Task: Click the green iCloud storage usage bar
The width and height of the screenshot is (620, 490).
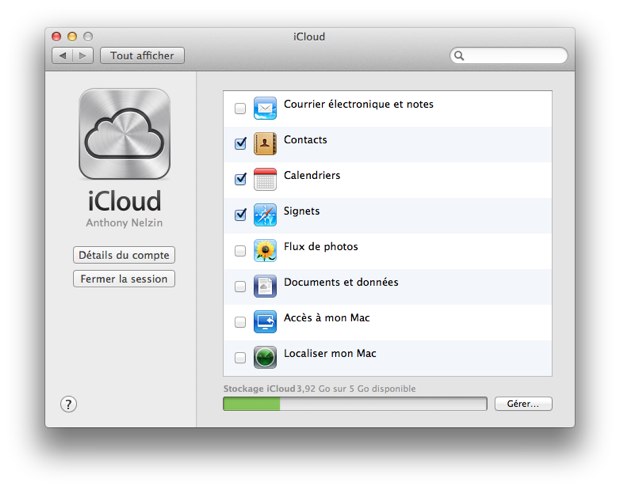Action: click(251, 404)
